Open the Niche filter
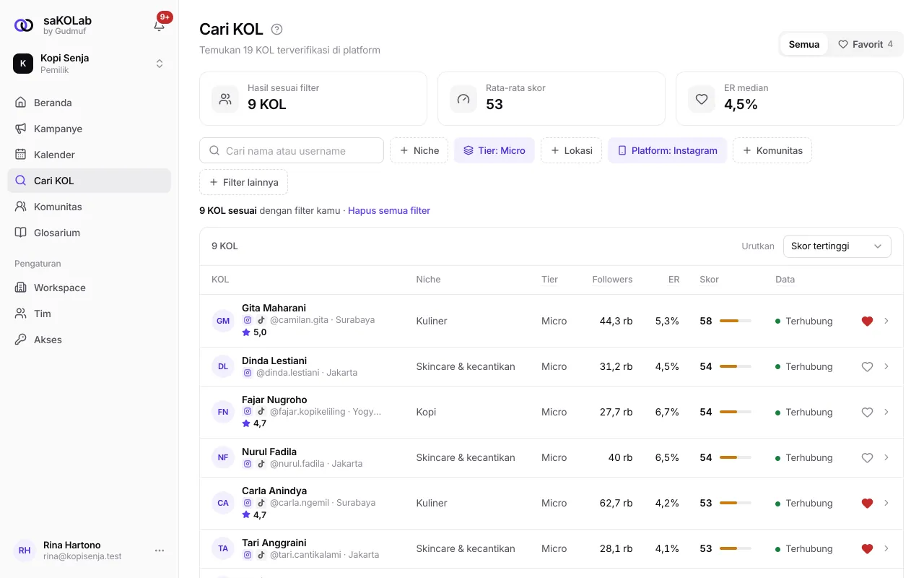The width and height of the screenshot is (924, 578). click(x=419, y=150)
